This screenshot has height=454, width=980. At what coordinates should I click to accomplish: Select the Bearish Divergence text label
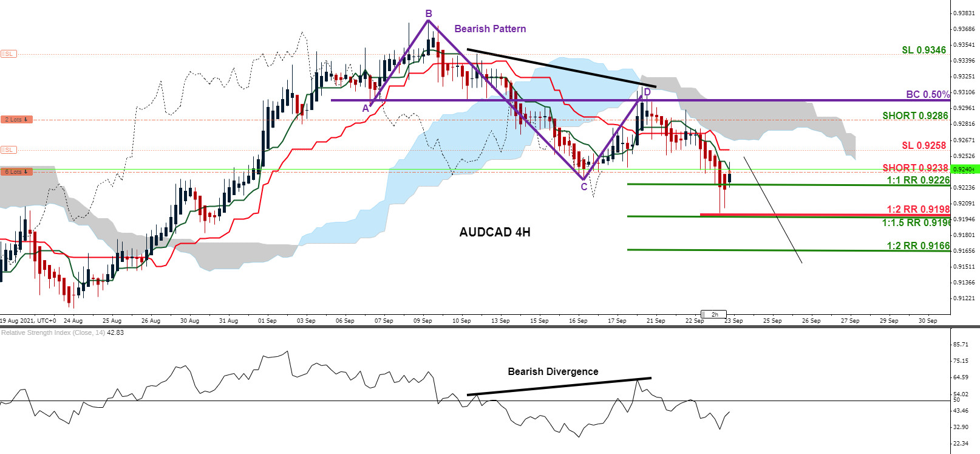click(553, 371)
